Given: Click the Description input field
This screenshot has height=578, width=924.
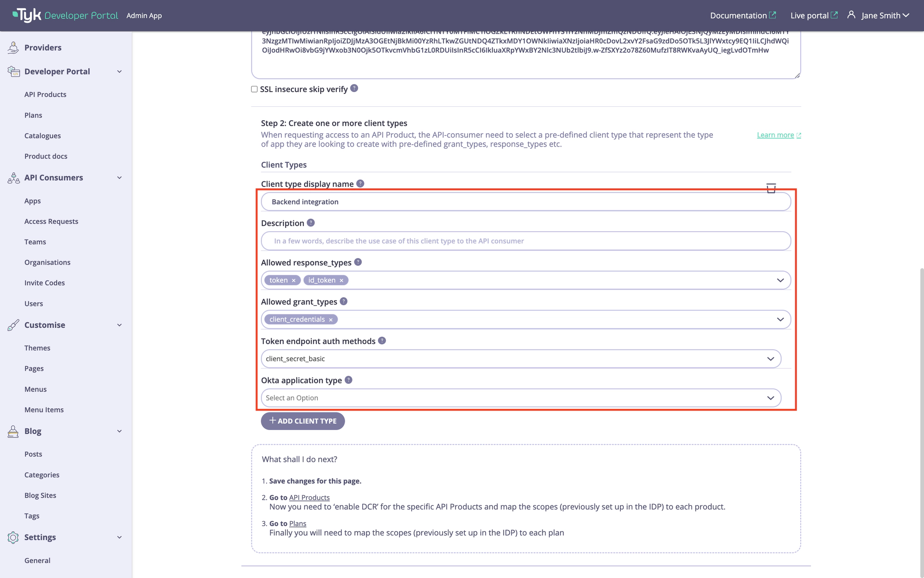Looking at the screenshot, I should 526,240.
